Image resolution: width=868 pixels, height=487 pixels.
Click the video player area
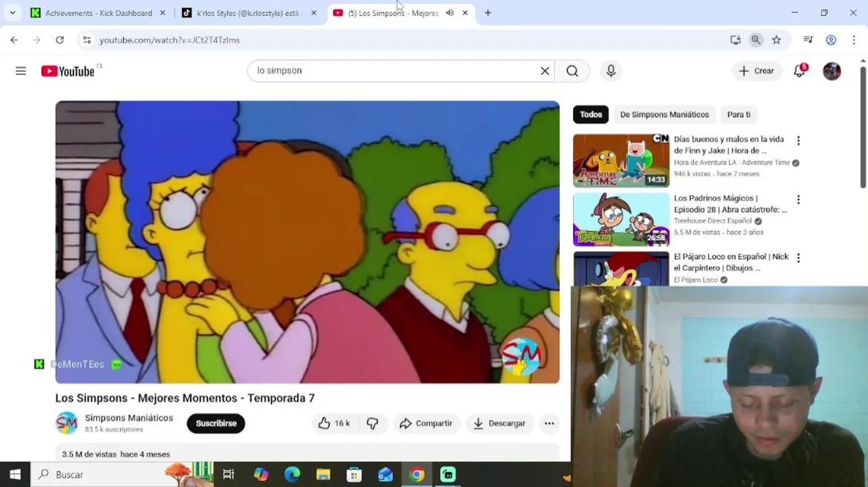[308, 242]
